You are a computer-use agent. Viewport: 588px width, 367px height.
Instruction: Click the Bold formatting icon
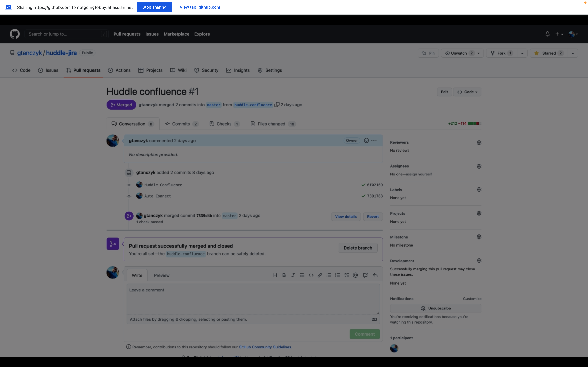(284, 275)
